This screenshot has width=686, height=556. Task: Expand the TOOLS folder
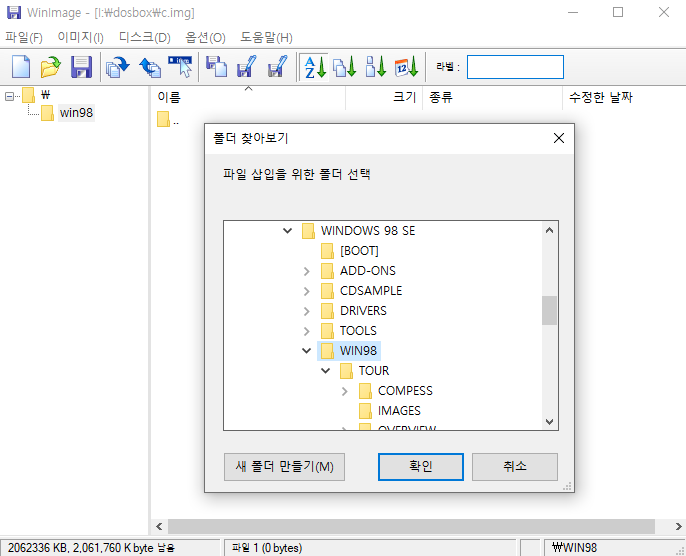click(x=307, y=331)
